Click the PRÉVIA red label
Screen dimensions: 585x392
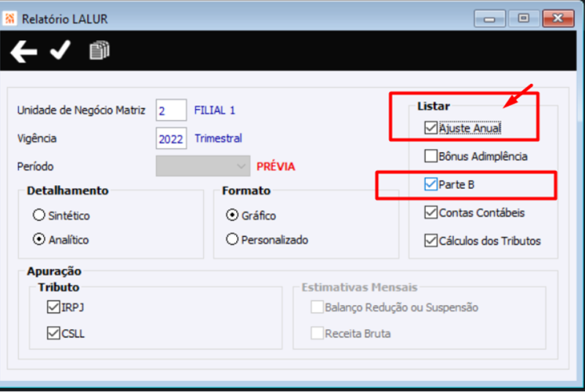276,166
